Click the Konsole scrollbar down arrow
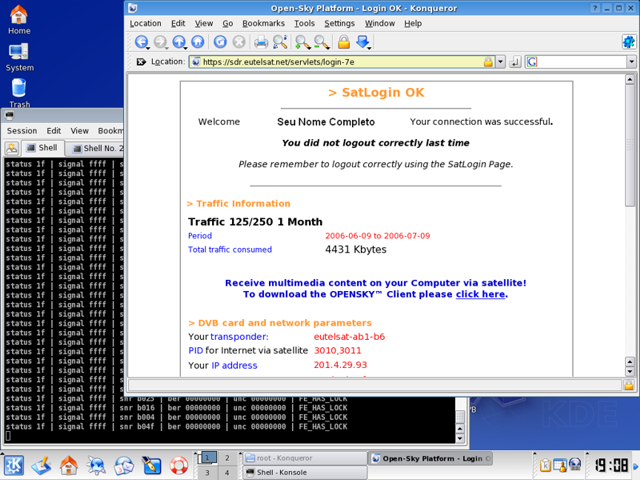640x480 pixels. [460, 439]
